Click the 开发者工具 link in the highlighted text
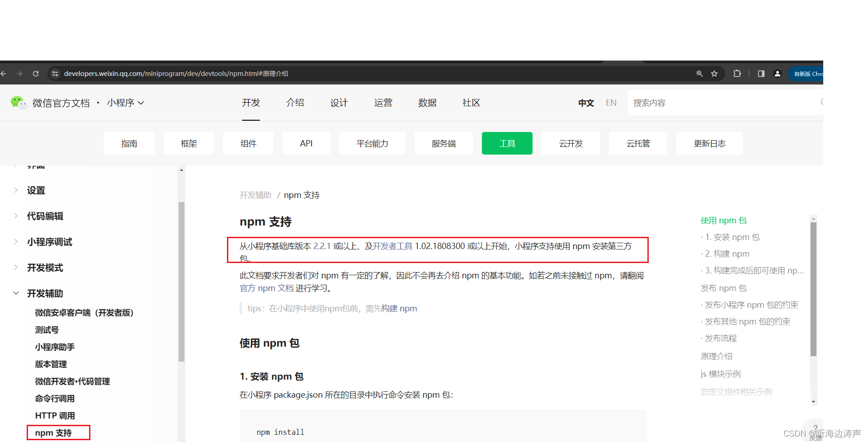The width and height of the screenshot is (868, 442). pos(392,246)
